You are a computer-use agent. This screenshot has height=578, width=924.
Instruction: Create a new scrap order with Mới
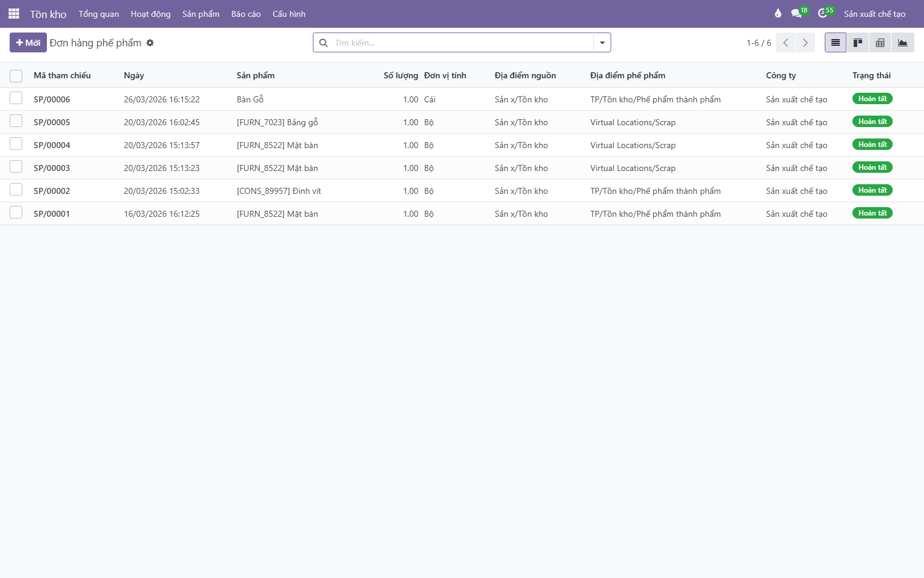(x=28, y=43)
